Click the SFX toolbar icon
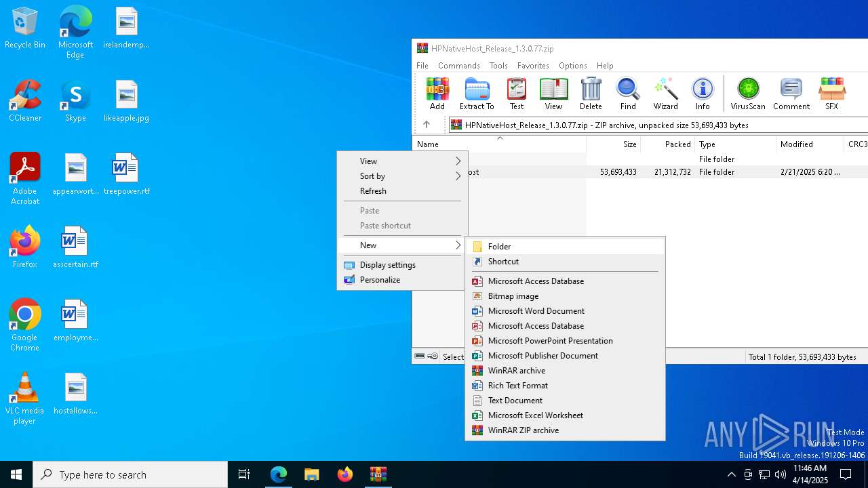Viewport: 868px width, 488px height. tap(831, 94)
